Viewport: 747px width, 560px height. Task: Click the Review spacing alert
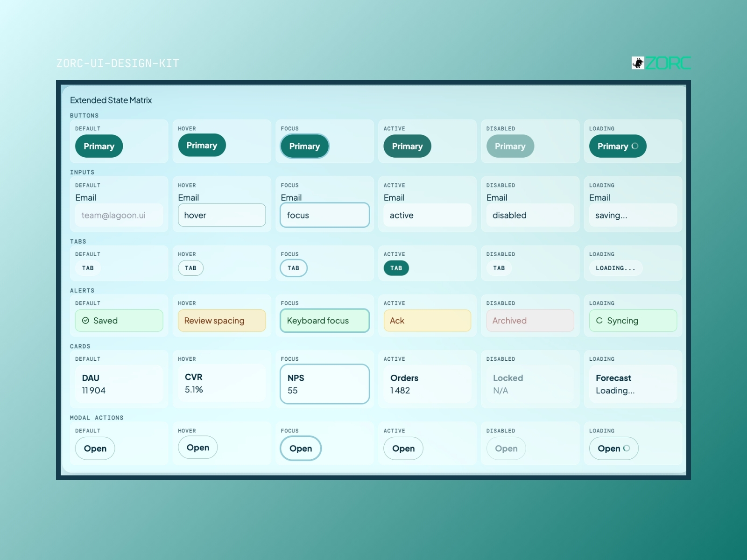pos(222,321)
